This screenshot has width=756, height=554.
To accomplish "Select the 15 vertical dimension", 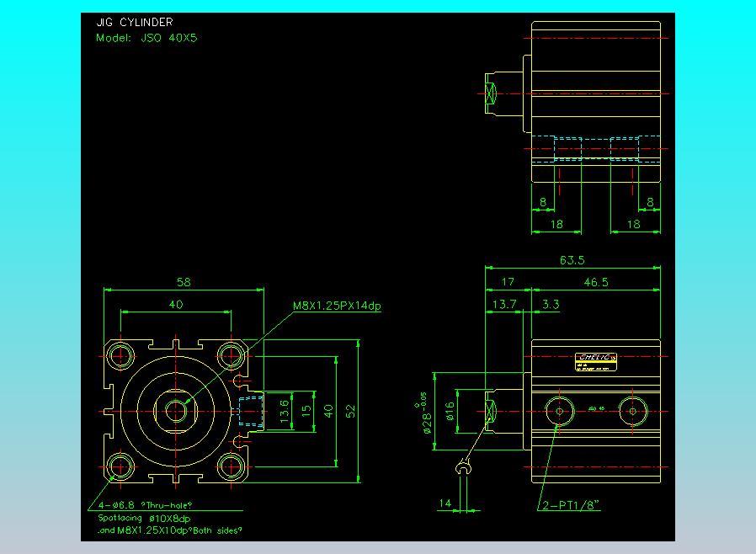I will pos(306,411).
